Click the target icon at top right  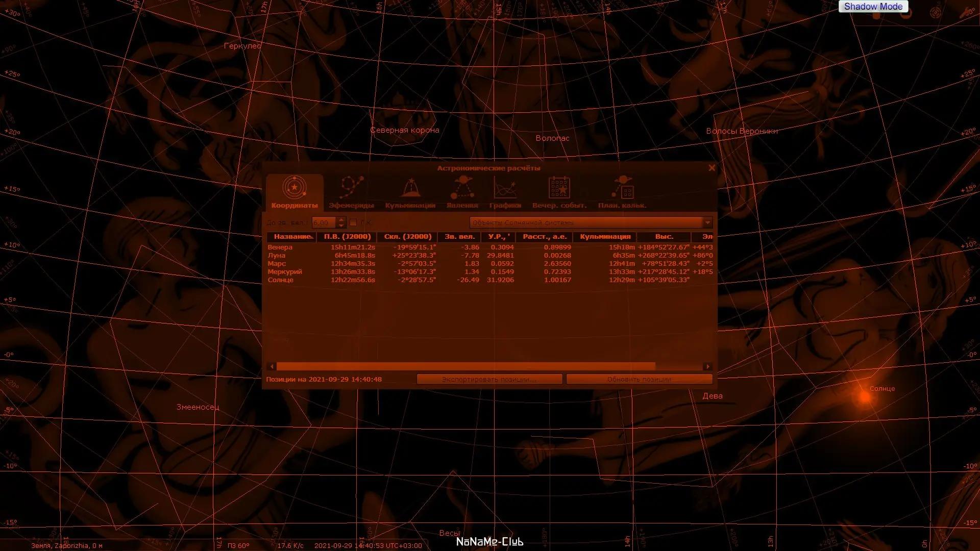pyautogui.click(x=935, y=13)
